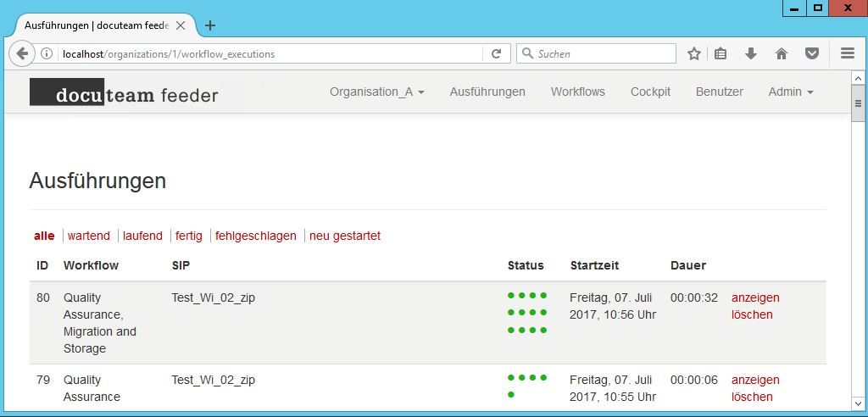The height and width of the screenshot is (417, 868).
Task: Click the page's vertical scrollbar thumb
Action: [x=858, y=103]
